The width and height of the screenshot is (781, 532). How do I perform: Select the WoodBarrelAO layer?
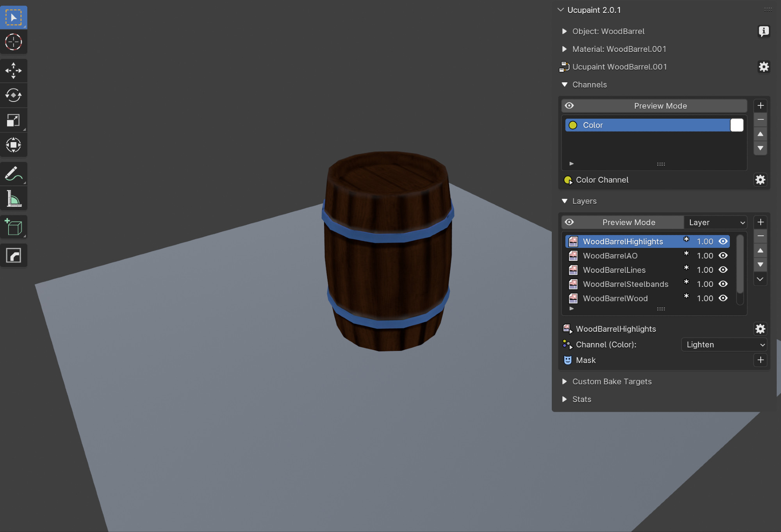tap(647, 256)
